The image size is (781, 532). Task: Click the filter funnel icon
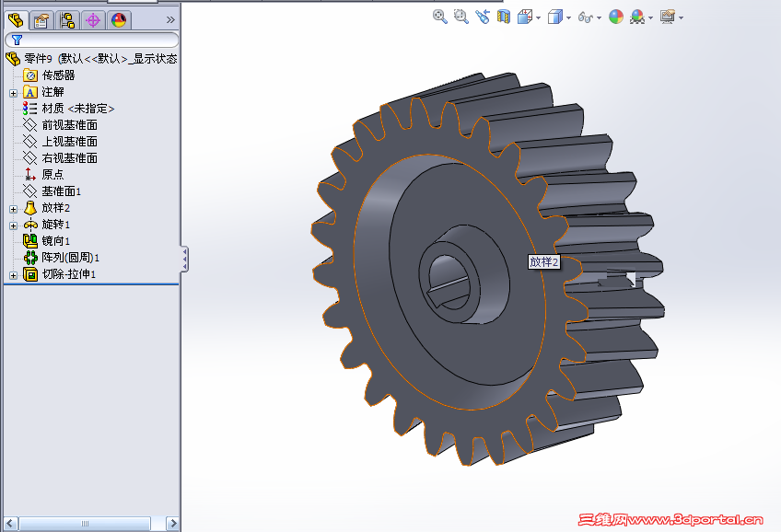[17, 40]
